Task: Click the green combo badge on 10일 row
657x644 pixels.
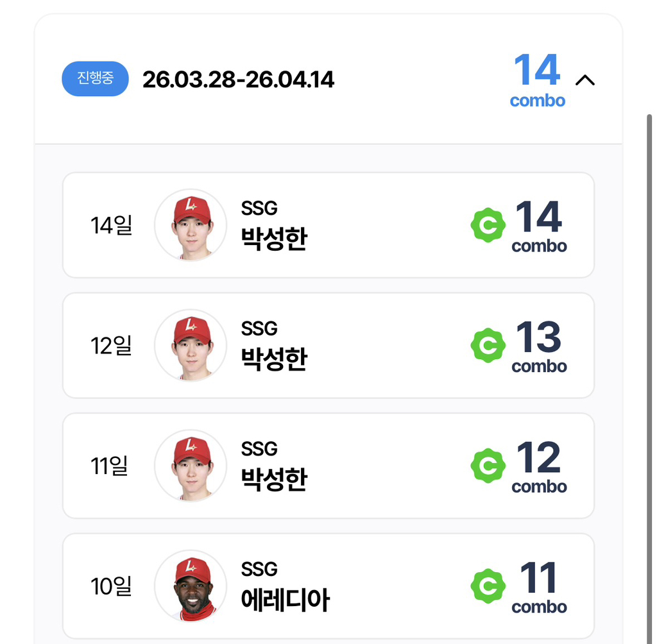Action: point(488,586)
